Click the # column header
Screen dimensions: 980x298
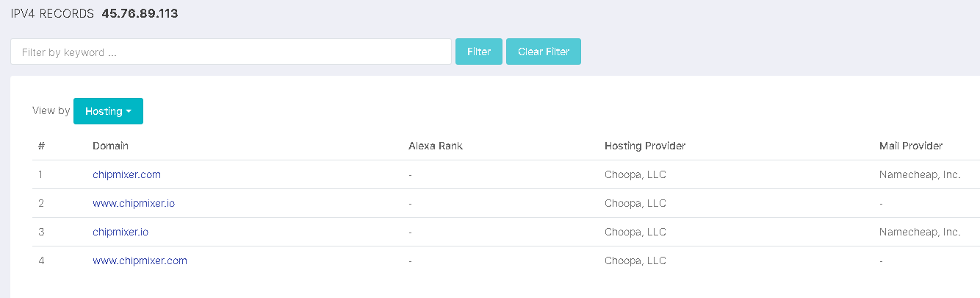point(41,146)
